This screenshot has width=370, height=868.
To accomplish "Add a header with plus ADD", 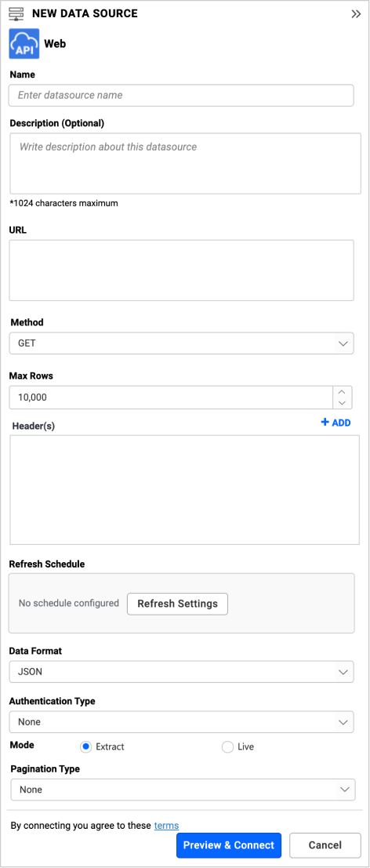I will point(336,423).
